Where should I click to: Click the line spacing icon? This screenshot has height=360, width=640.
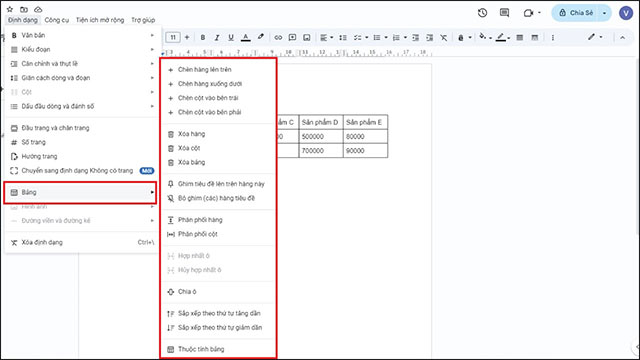tap(343, 38)
